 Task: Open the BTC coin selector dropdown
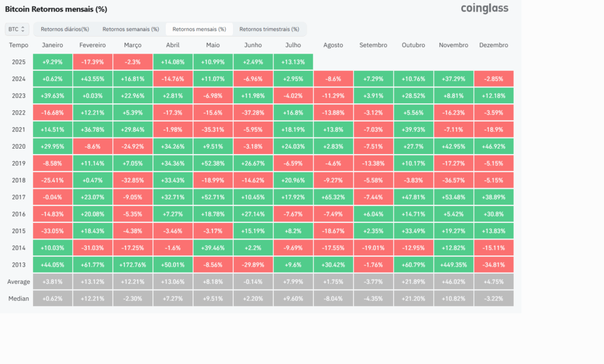pos(17,29)
